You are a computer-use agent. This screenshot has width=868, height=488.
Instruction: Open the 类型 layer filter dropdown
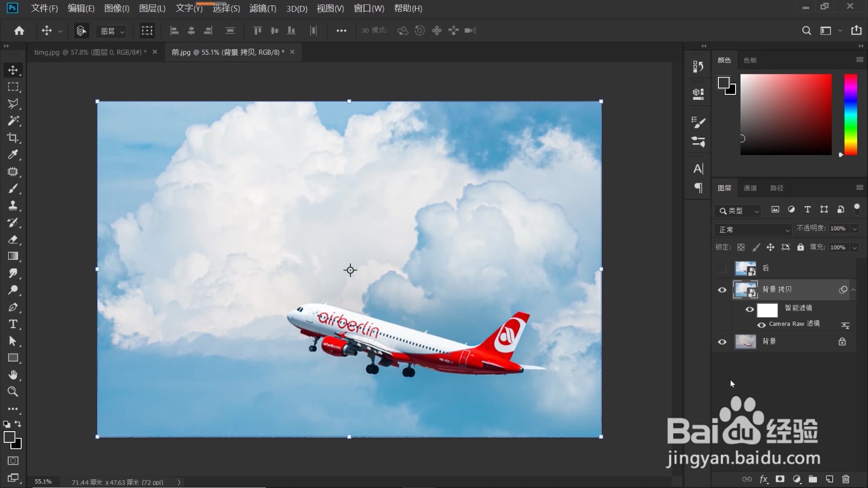(x=738, y=211)
